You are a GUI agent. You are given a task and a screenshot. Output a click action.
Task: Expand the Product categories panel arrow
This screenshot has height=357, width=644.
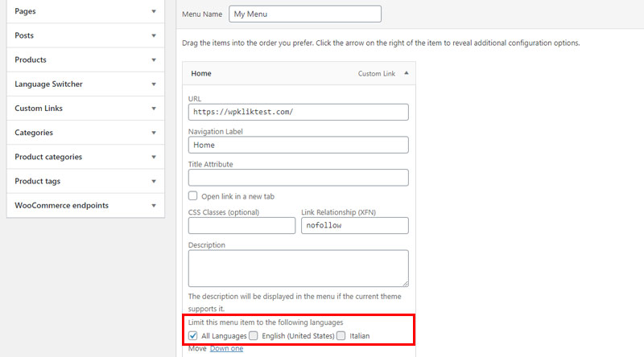point(154,157)
